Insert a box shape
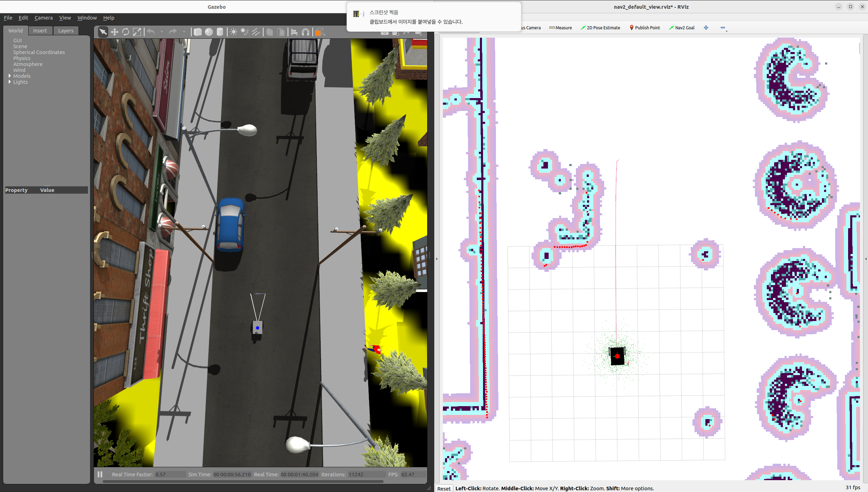Viewport: 868px width, 492px height. point(198,32)
